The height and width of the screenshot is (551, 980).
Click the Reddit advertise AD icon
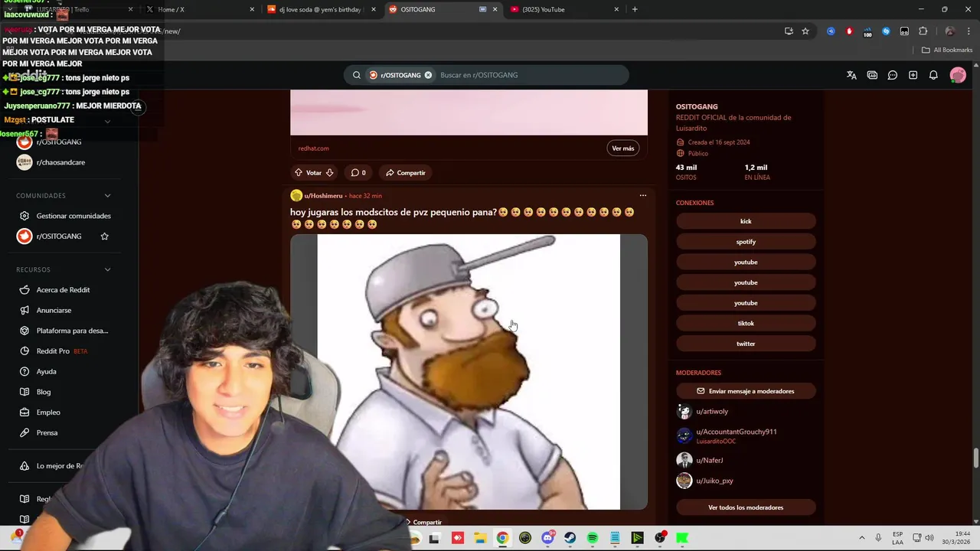click(x=872, y=75)
